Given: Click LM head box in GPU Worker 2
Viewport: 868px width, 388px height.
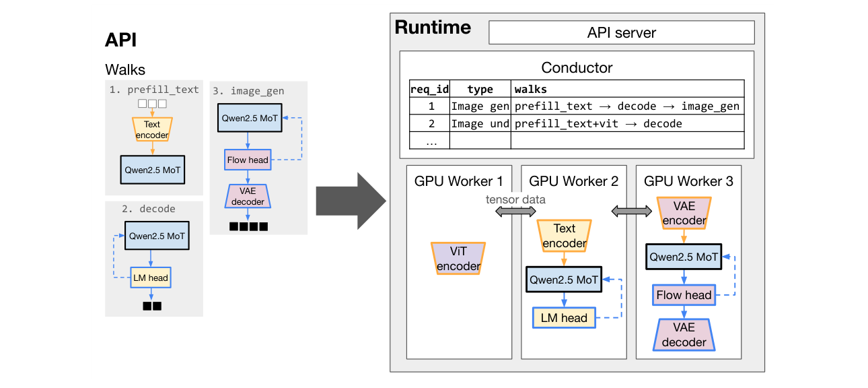Looking at the screenshot, I should 564,318.
